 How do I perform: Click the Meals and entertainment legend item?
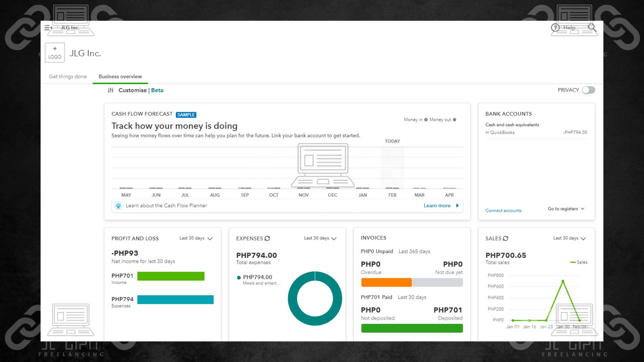(x=259, y=280)
